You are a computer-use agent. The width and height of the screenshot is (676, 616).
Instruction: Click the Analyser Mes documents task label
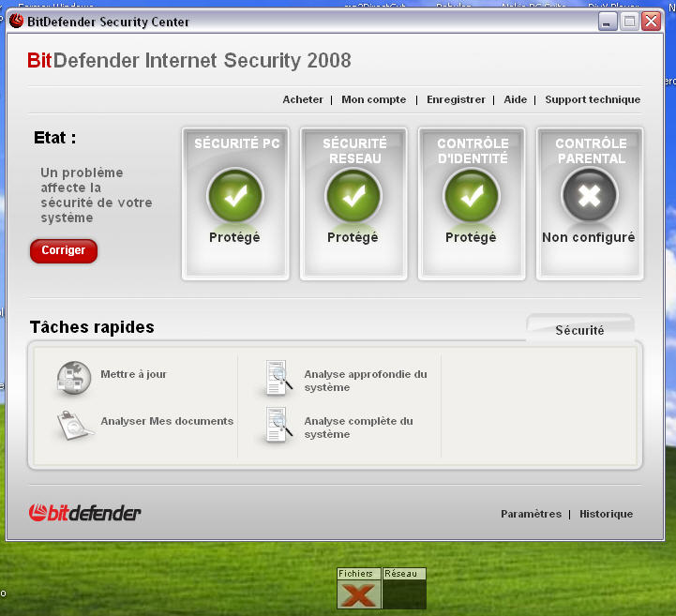pos(167,421)
